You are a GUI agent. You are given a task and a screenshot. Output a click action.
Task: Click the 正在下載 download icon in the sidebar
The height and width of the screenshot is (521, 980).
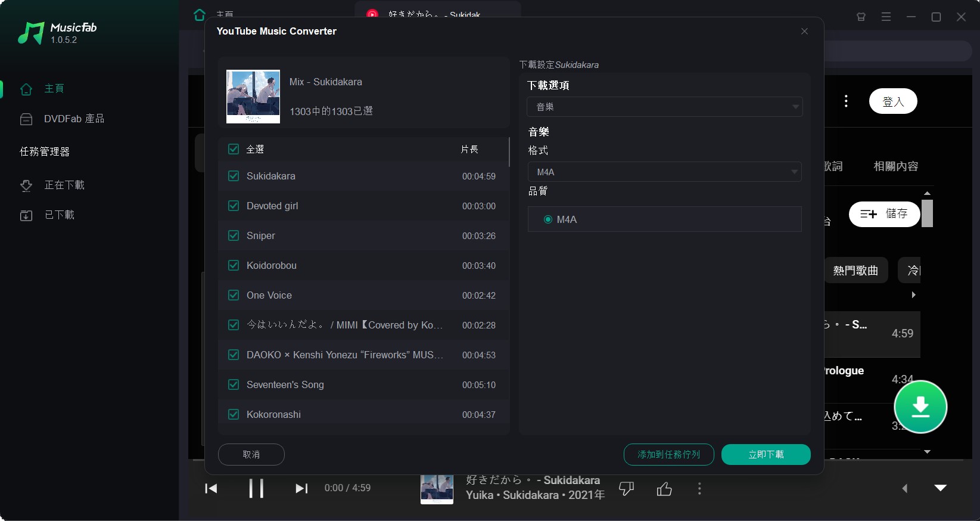tap(26, 185)
